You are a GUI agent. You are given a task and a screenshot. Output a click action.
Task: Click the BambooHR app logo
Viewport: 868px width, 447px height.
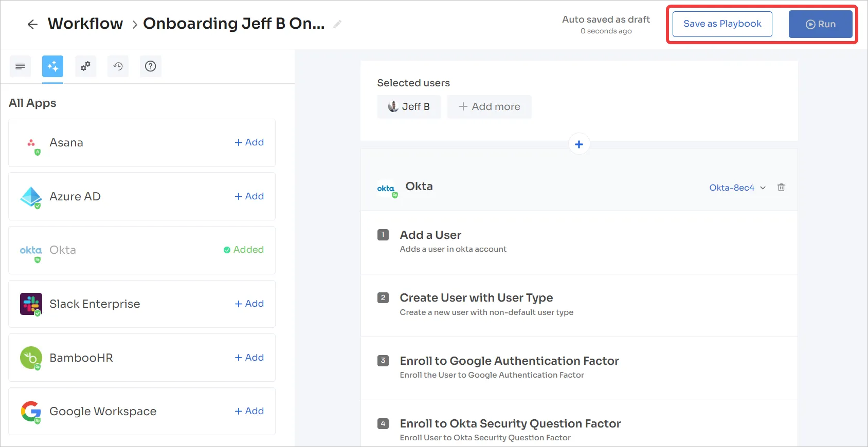pos(31,358)
